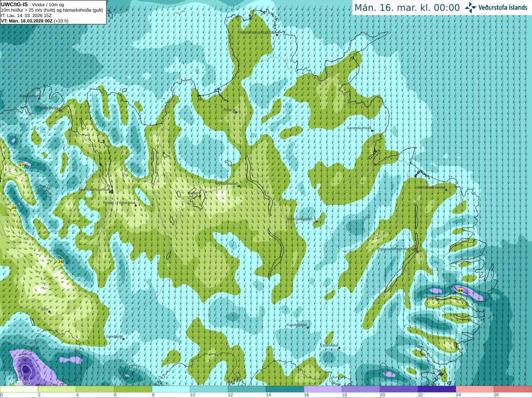Click the 26 gust marker nearest Sáta
This screenshot has width=532, height=398.
[61, 262]
